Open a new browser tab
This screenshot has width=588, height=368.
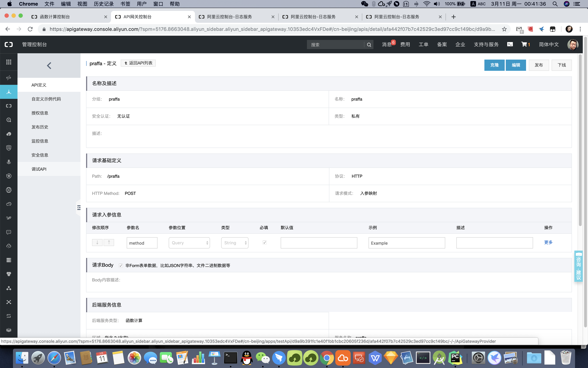[x=453, y=17]
